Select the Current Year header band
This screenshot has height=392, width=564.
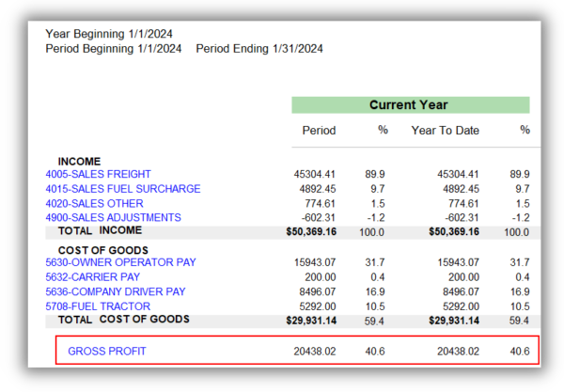(411, 105)
